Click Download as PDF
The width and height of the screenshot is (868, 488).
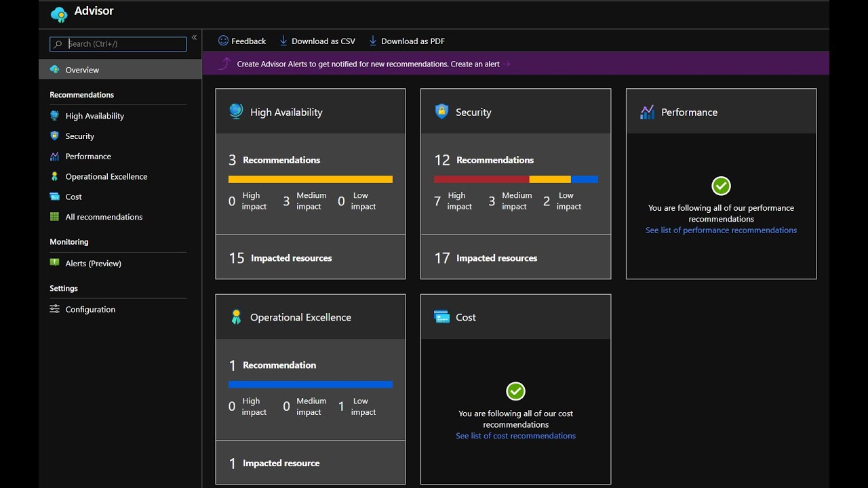coord(407,41)
